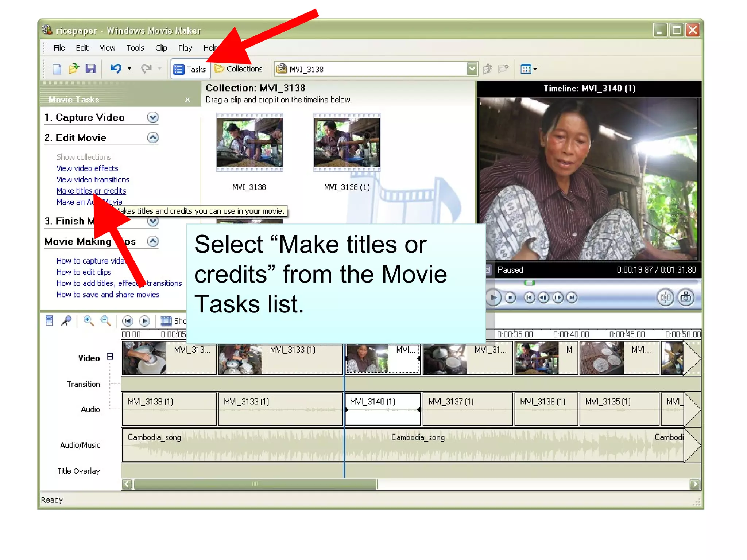Click the Undo arrow icon

click(x=116, y=69)
